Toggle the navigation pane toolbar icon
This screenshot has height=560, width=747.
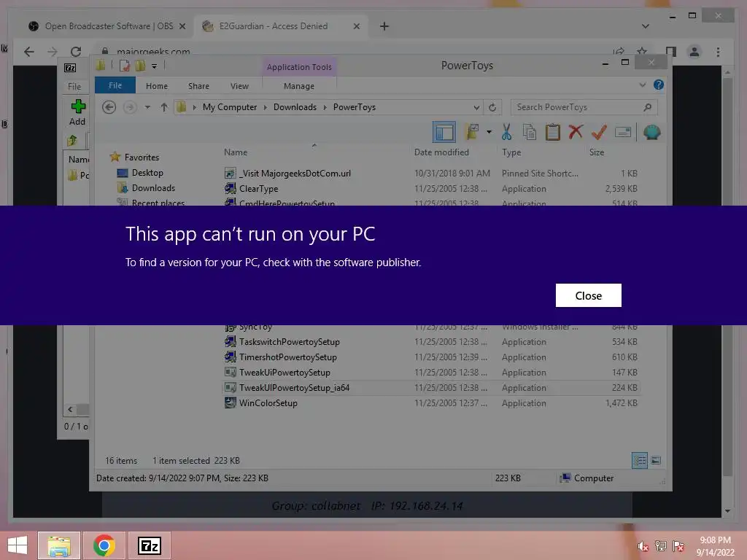click(x=444, y=132)
